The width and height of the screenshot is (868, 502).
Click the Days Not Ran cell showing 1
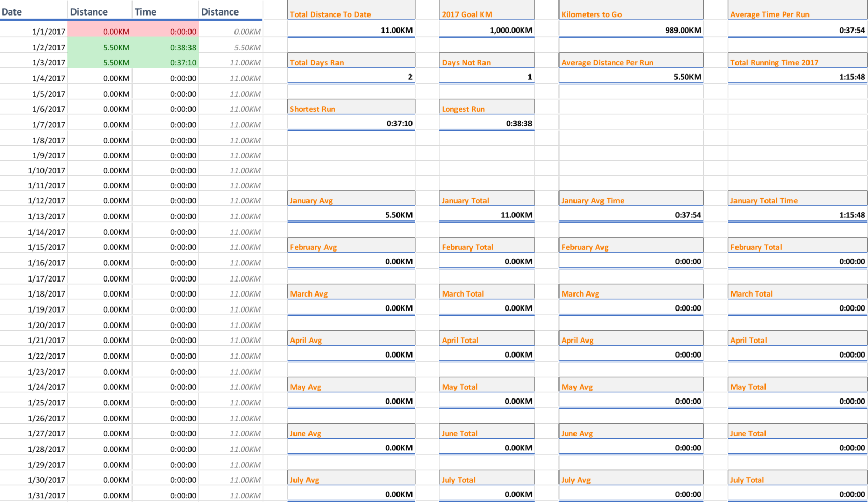(x=487, y=77)
